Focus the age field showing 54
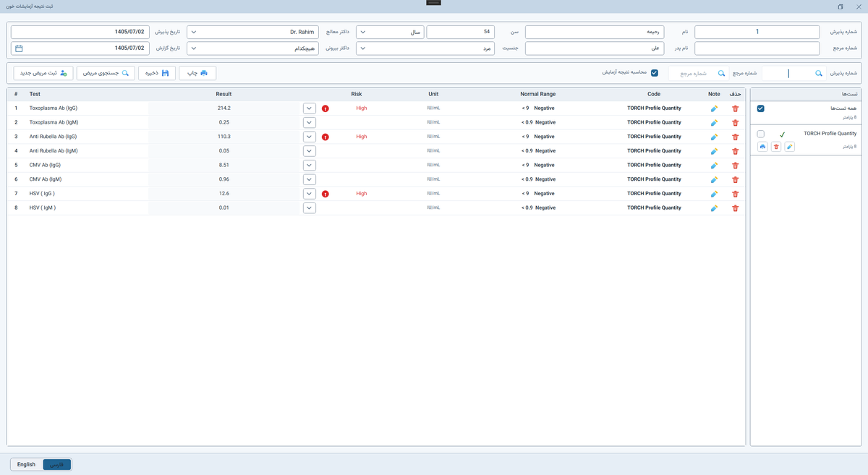Image resolution: width=868 pixels, height=475 pixels. [x=461, y=33]
